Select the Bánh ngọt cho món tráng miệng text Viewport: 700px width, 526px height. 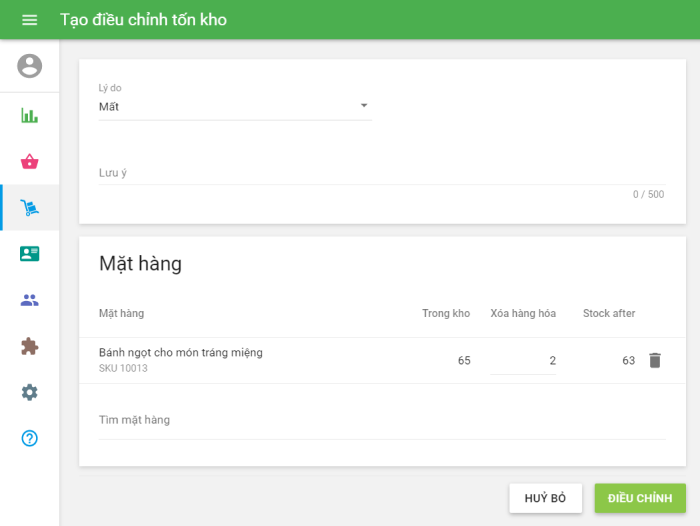[x=181, y=353]
